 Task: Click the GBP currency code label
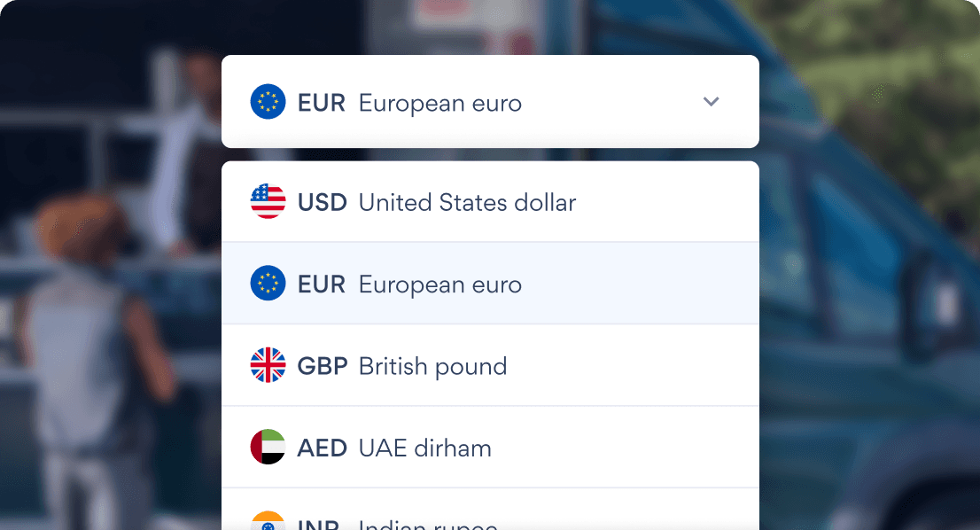(x=322, y=365)
